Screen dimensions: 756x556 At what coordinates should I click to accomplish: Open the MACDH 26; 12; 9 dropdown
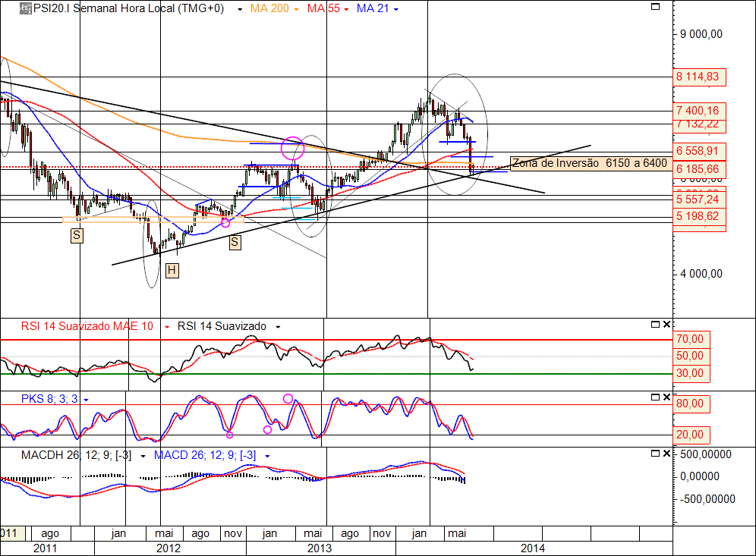(143, 457)
